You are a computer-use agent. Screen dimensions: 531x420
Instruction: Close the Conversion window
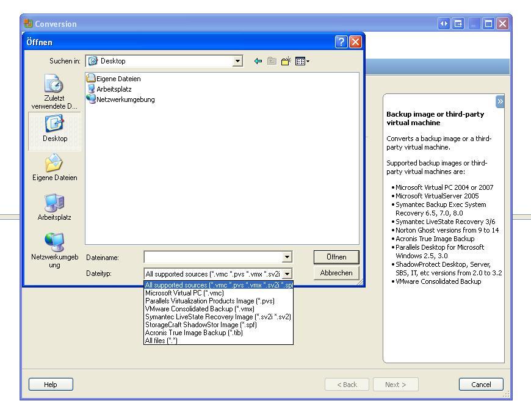tap(503, 24)
